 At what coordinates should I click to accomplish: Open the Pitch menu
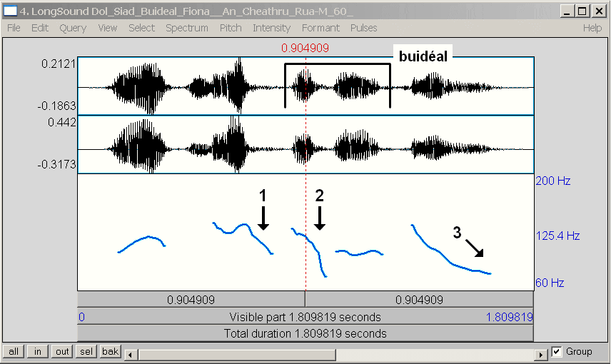[231, 28]
